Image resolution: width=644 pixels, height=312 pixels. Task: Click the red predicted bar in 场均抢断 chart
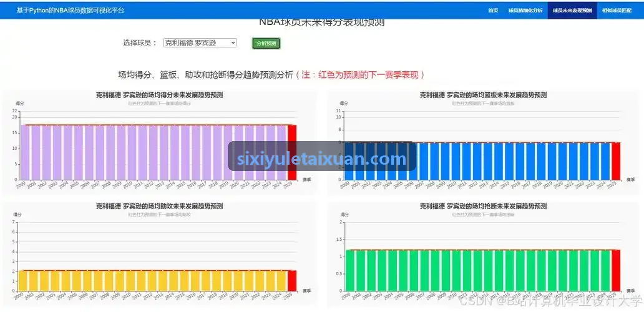click(616, 271)
